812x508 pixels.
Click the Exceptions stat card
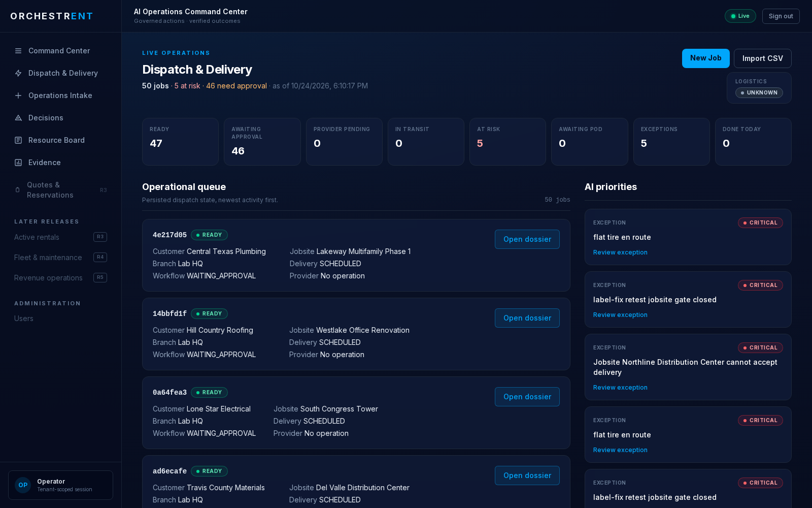coord(671,142)
